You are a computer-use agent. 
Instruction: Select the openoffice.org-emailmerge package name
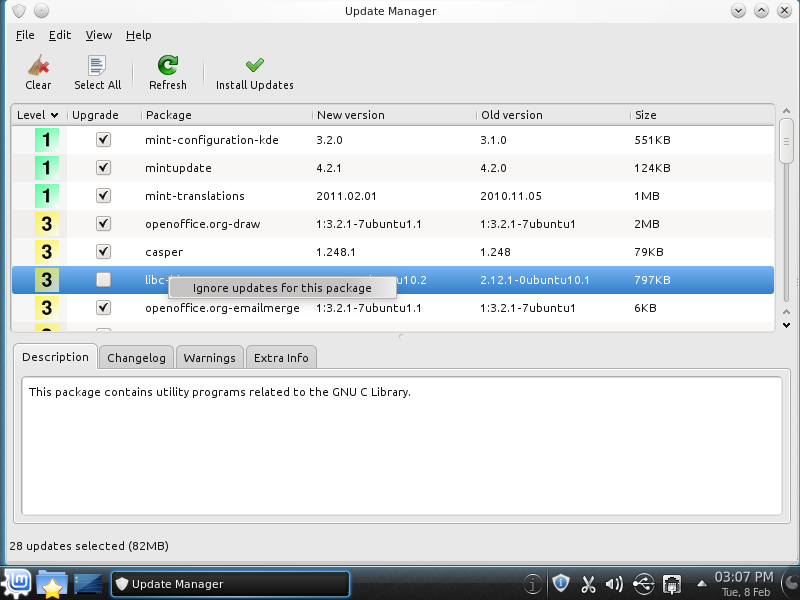(222, 308)
